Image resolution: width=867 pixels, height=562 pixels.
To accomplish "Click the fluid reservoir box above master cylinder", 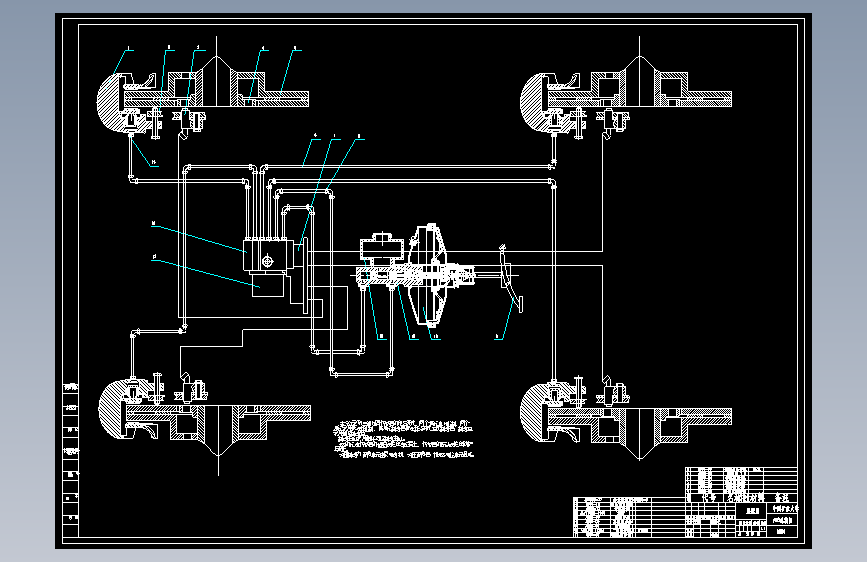I will [382, 248].
